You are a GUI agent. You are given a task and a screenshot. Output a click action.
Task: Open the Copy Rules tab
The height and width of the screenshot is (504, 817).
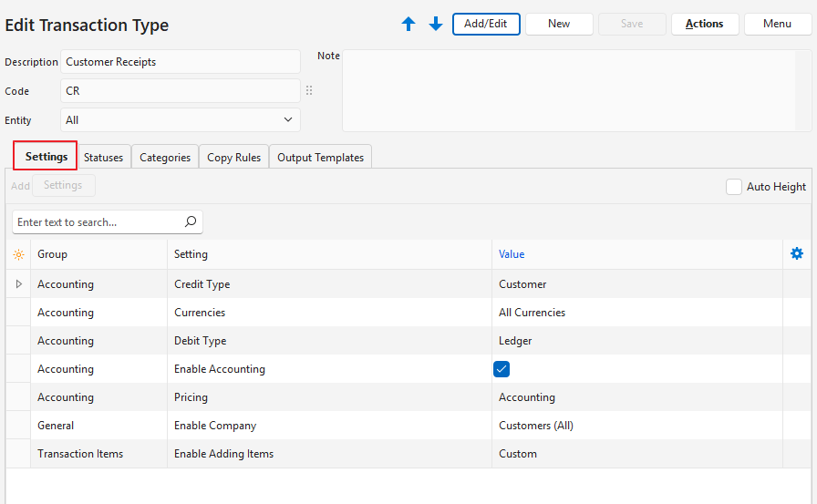(x=233, y=158)
